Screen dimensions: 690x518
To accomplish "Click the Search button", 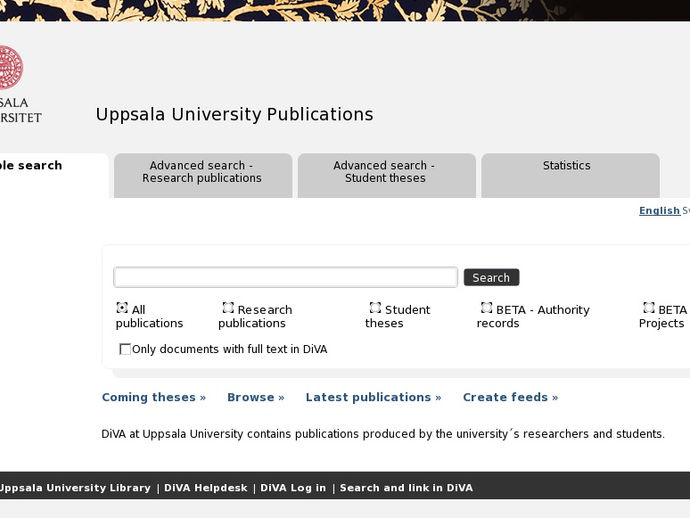I will 492,277.
